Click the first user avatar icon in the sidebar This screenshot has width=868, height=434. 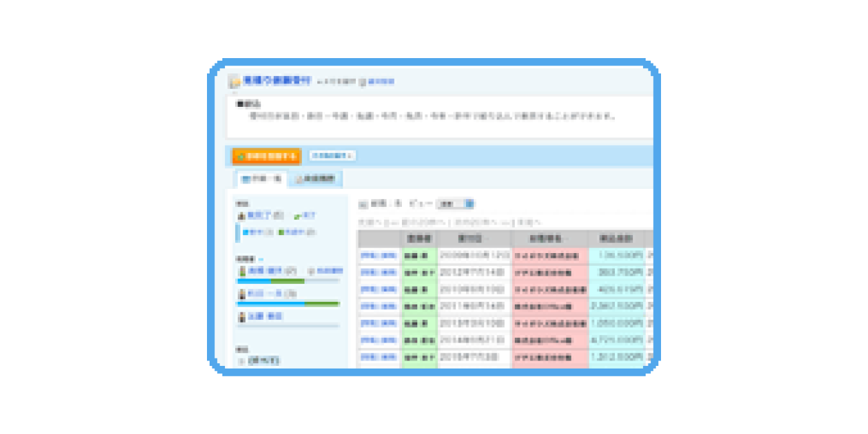click(242, 216)
